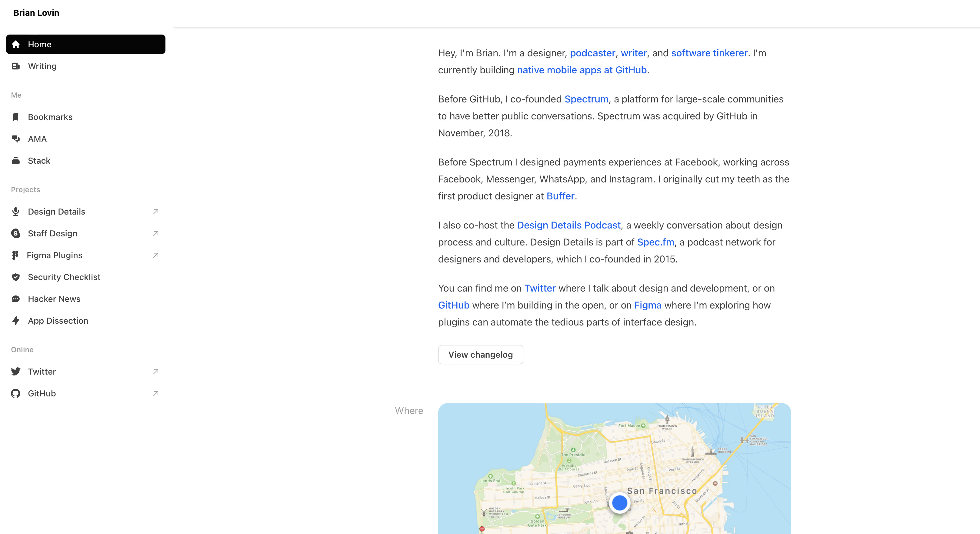
Task: Click the Design Details microphone icon
Action: tap(15, 212)
